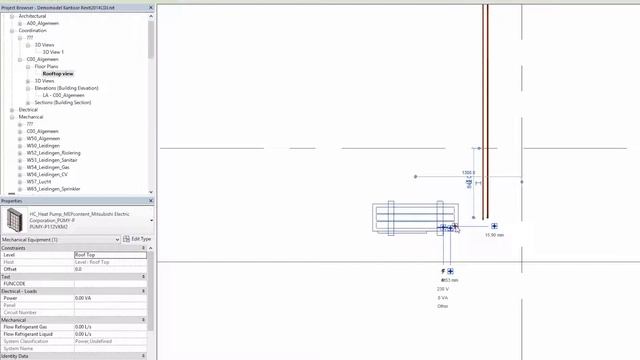Close the Project Browser panel
Screen dimensions: 640x360
tap(151, 8)
